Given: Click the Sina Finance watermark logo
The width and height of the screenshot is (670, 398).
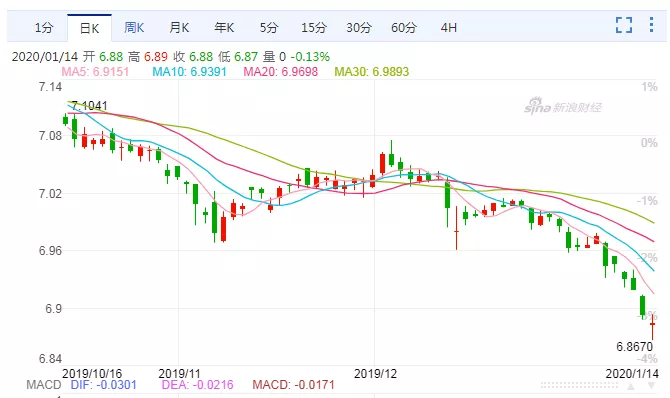Looking at the screenshot, I should point(563,106).
